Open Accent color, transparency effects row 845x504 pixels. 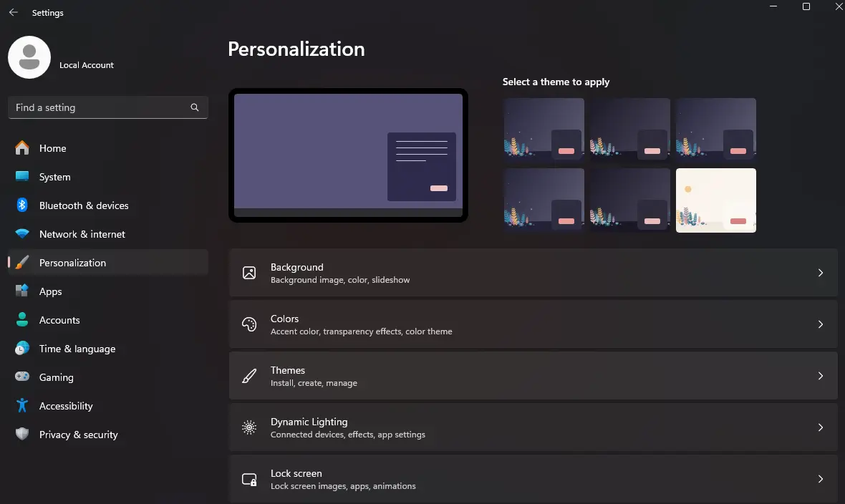click(x=533, y=324)
